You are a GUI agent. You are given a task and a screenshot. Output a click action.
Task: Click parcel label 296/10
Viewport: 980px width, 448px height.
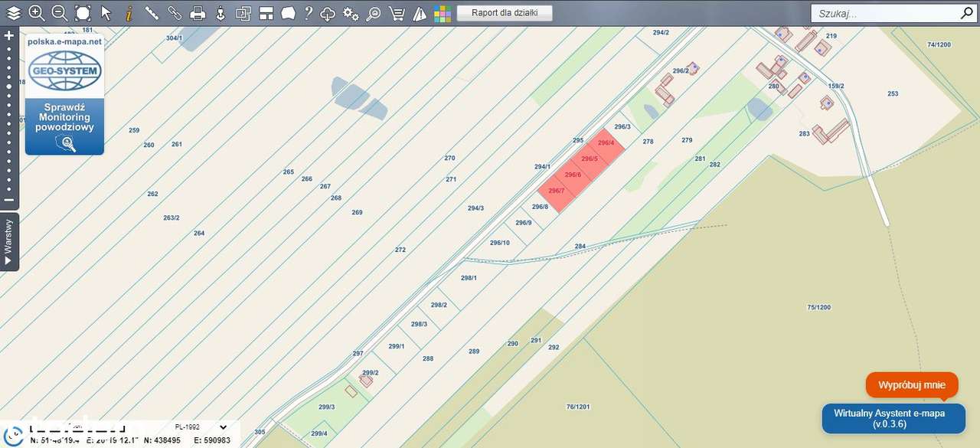point(499,243)
